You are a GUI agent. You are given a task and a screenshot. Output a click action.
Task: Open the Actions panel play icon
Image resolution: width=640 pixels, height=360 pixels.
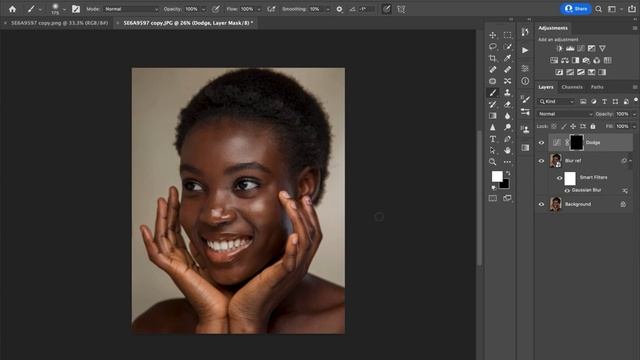(525, 50)
